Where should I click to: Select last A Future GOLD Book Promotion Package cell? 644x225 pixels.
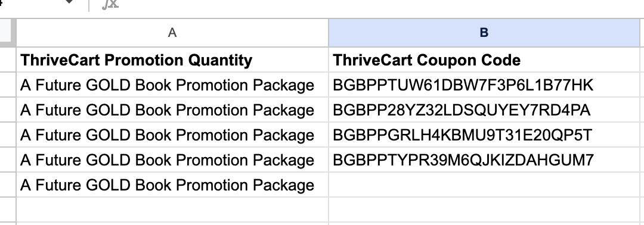pos(172,185)
